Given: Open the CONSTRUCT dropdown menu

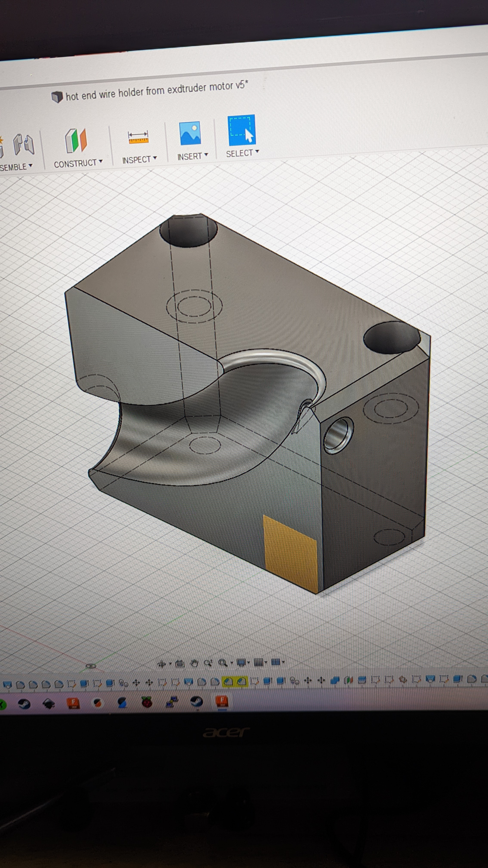Looking at the screenshot, I should 78,163.
